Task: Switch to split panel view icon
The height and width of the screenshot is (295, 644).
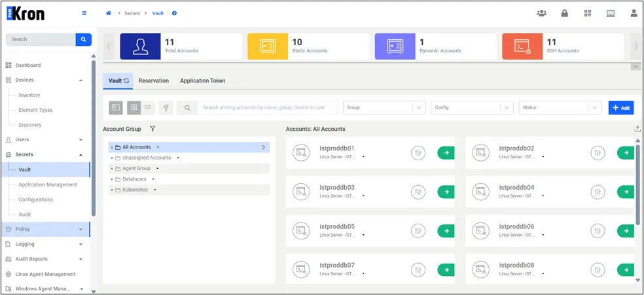Action: point(116,107)
